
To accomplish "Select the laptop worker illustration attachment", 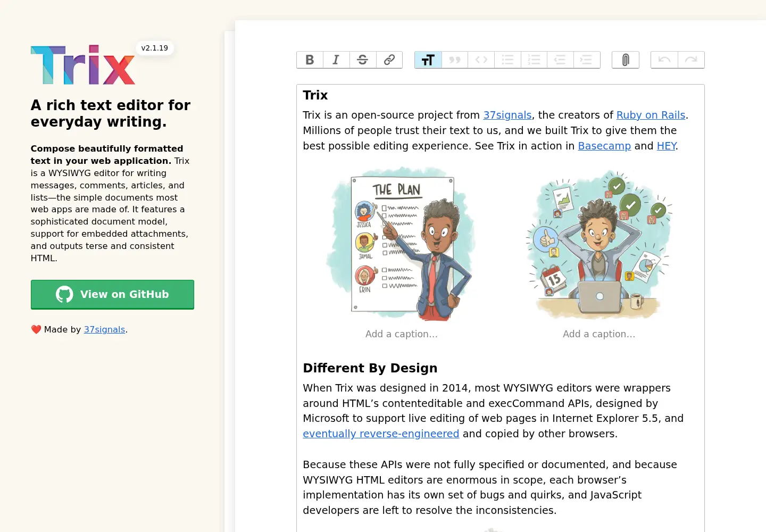I will tap(599, 244).
